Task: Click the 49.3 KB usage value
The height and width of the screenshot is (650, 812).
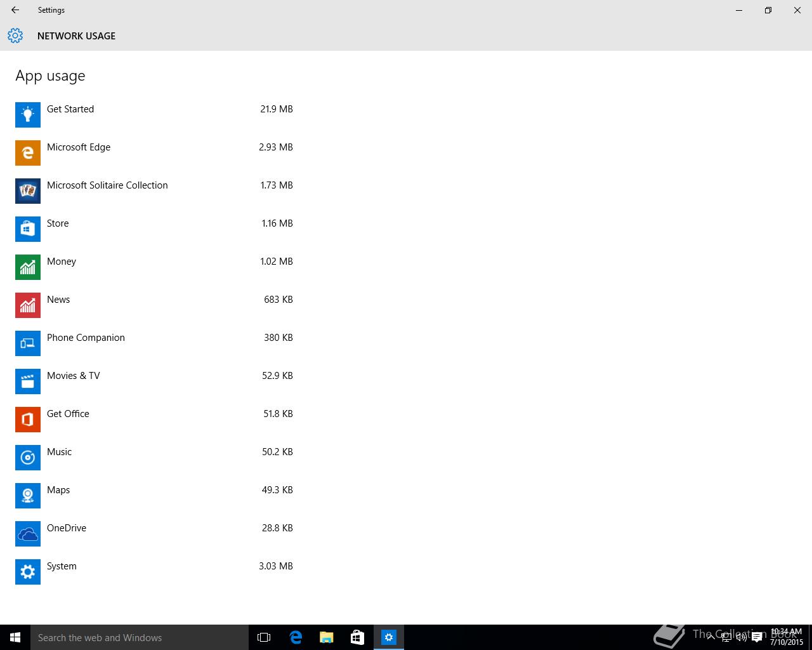Action: click(x=277, y=490)
